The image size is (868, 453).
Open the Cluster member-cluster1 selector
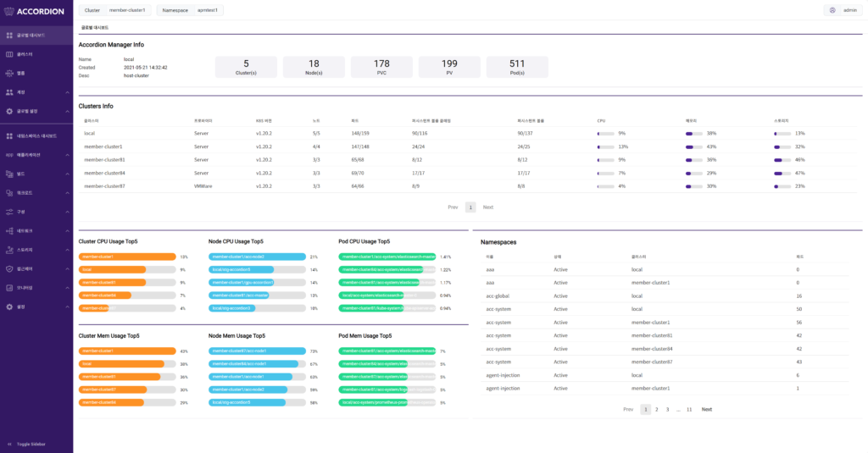(115, 10)
